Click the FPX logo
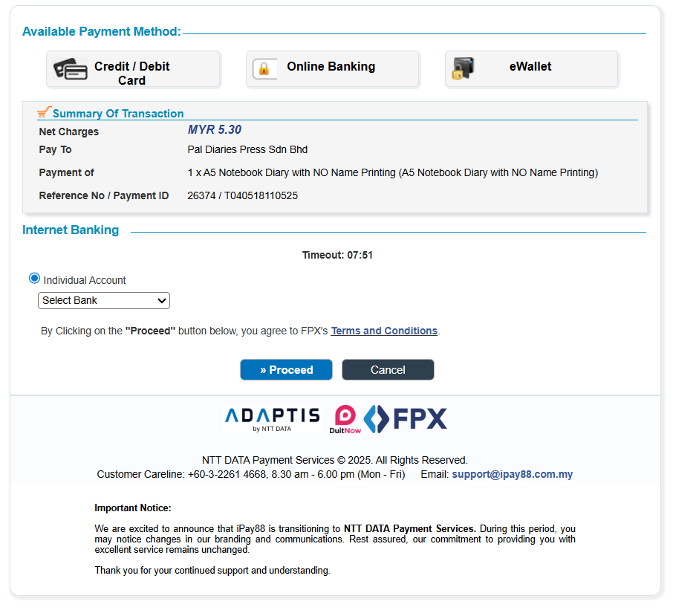The image size is (673, 616). pyautogui.click(x=405, y=418)
